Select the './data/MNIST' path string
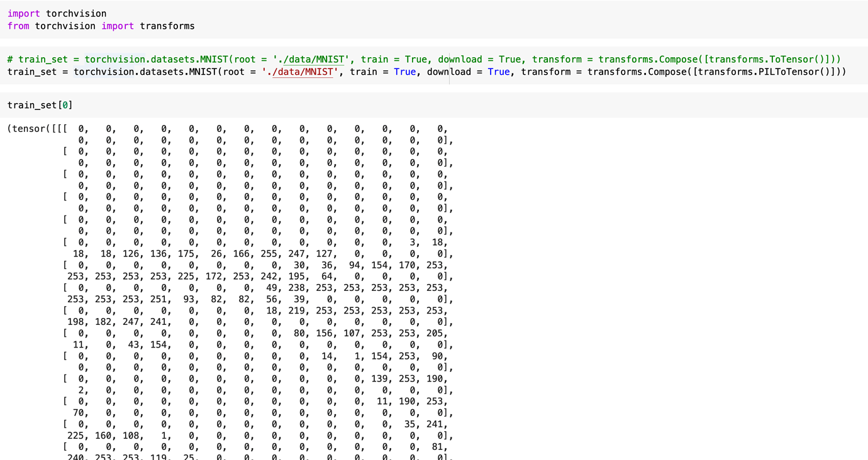Screen dimensions: 868x460 (299, 72)
